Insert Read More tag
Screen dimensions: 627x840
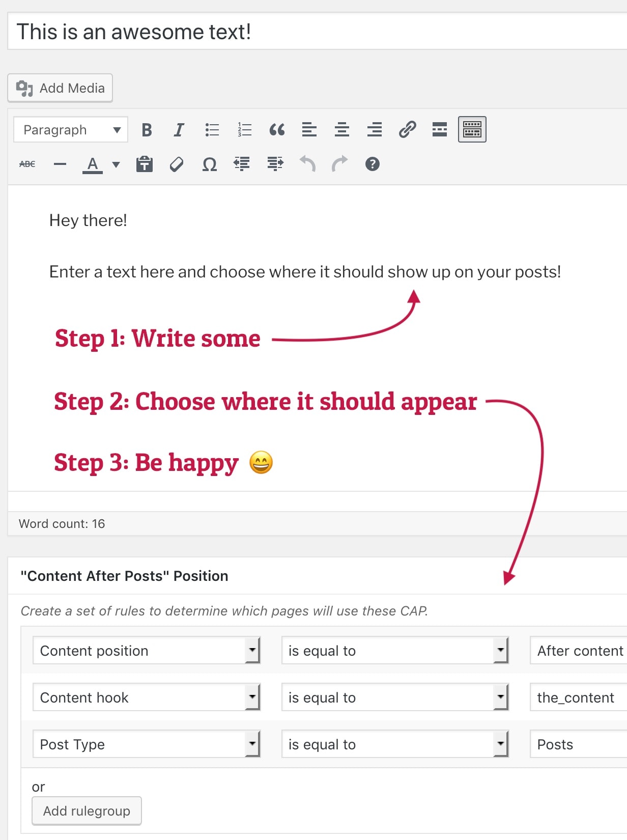440,130
